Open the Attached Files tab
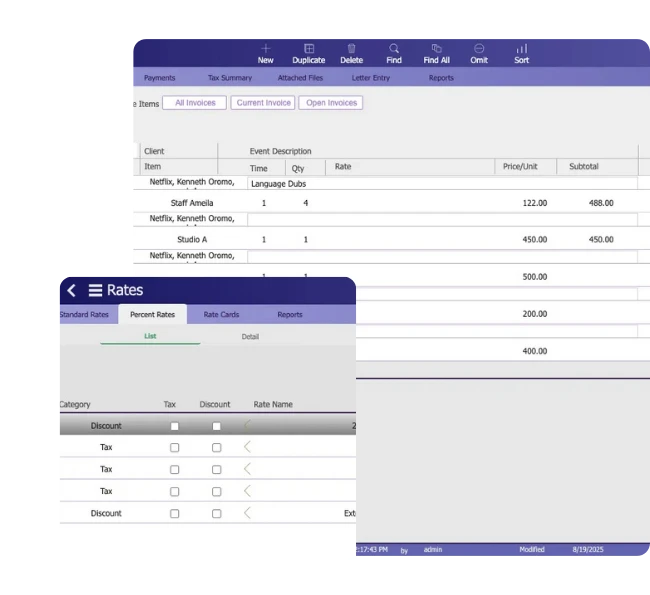This screenshot has height=595, width=650. coord(300,78)
